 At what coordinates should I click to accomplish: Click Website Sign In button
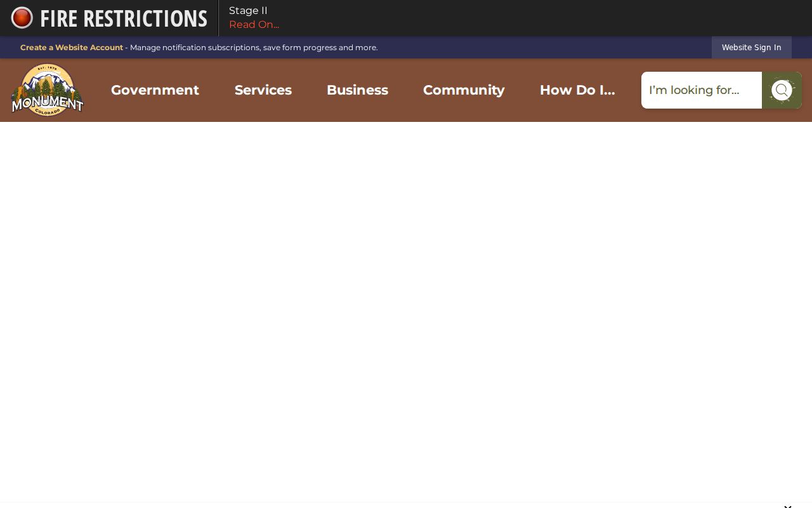click(x=751, y=48)
